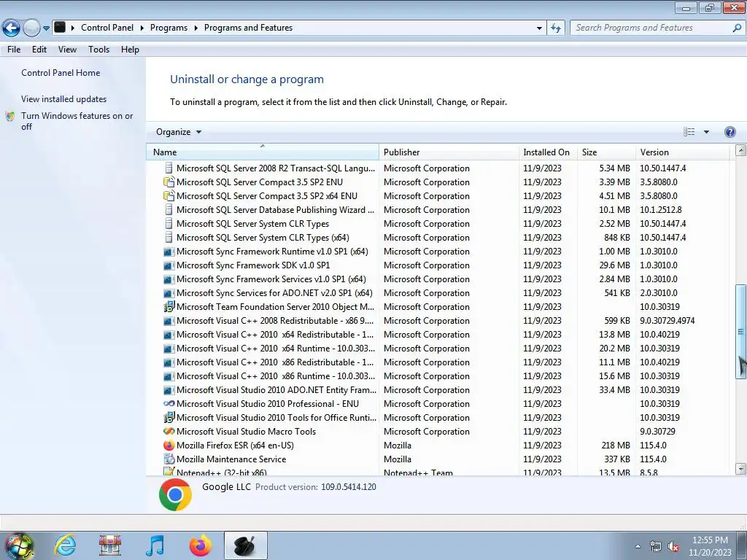The width and height of the screenshot is (747, 560).
Task: Select Visual Studio 2010 Tools for Office icon
Action: tap(169, 418)
